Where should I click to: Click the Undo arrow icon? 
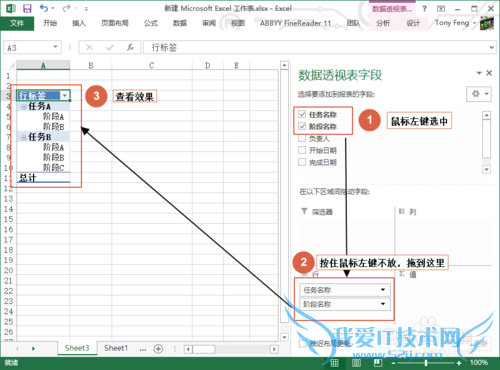(44, 8)
